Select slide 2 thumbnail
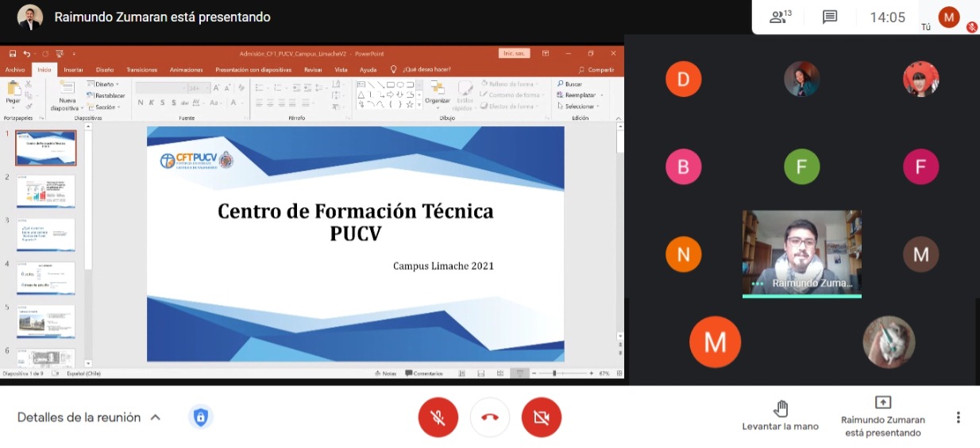This screenshot has height=448, width=980. coord(46,191)
